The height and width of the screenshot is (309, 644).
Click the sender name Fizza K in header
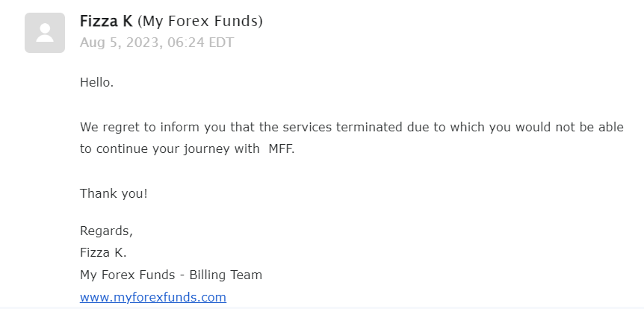[x=106, y=22]
